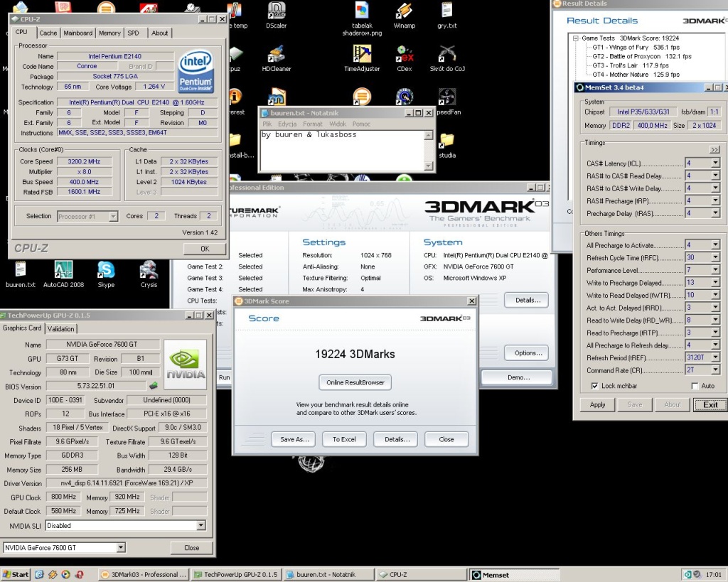Click the BIOS save icon in GPU-Z

coord(154,386)
